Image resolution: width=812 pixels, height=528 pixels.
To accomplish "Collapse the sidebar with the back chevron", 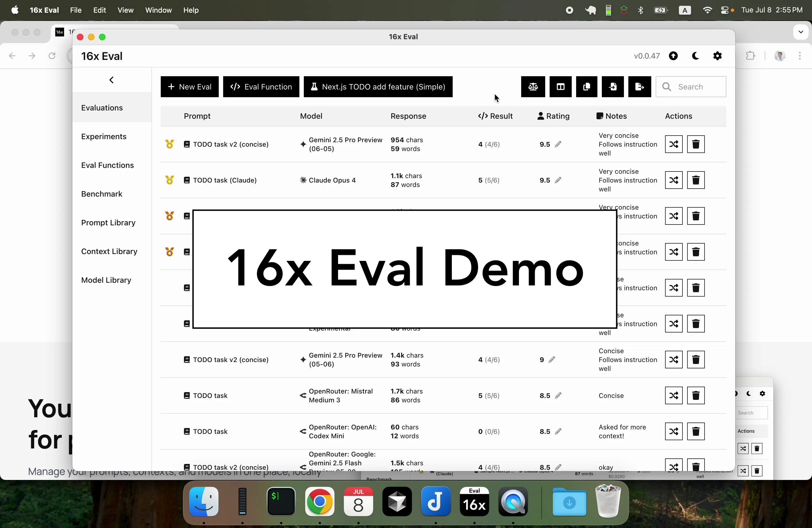I will coord(111,80).
